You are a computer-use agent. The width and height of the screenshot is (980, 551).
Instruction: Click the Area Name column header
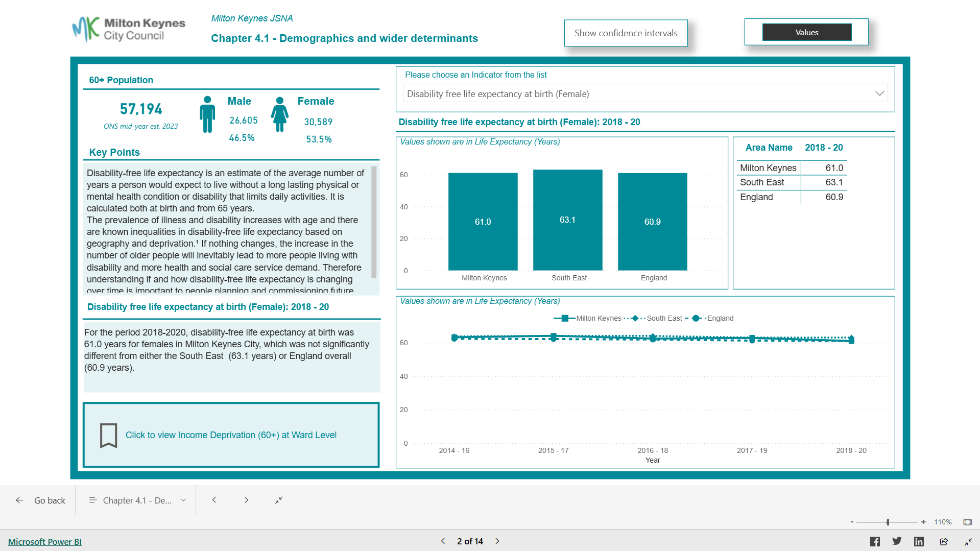tap(769, 148)
